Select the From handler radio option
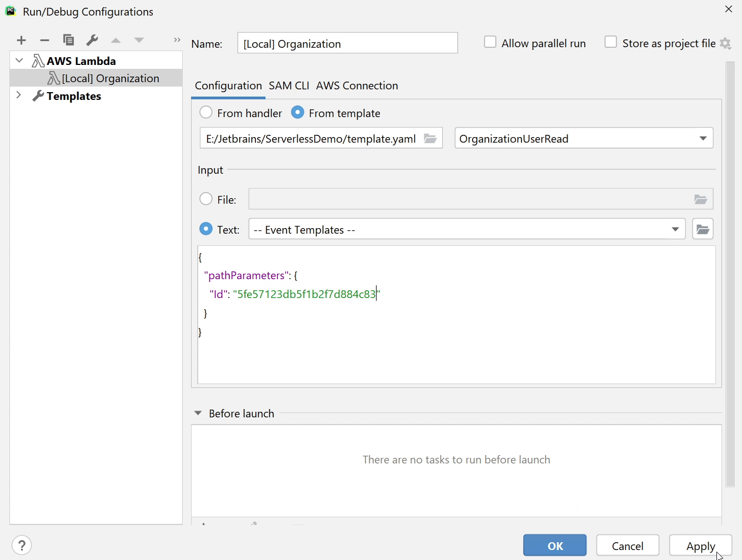This screenshot has height=560, width=742. (206, 113)
